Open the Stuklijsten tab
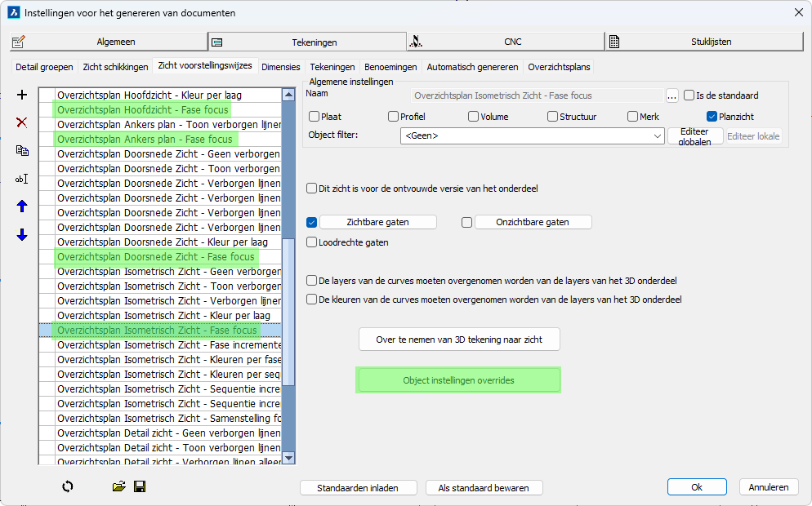Image resolution: width=812 pixels, height=506 pixels. 704,42
